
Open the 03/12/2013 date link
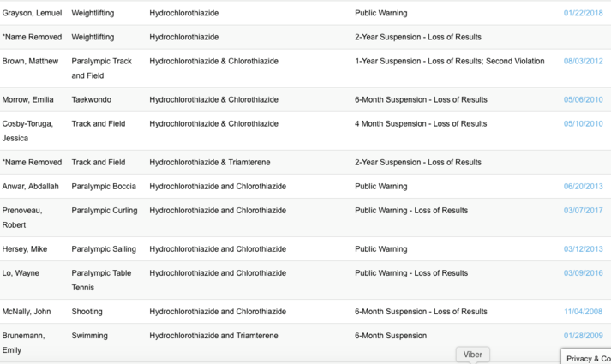583,249
